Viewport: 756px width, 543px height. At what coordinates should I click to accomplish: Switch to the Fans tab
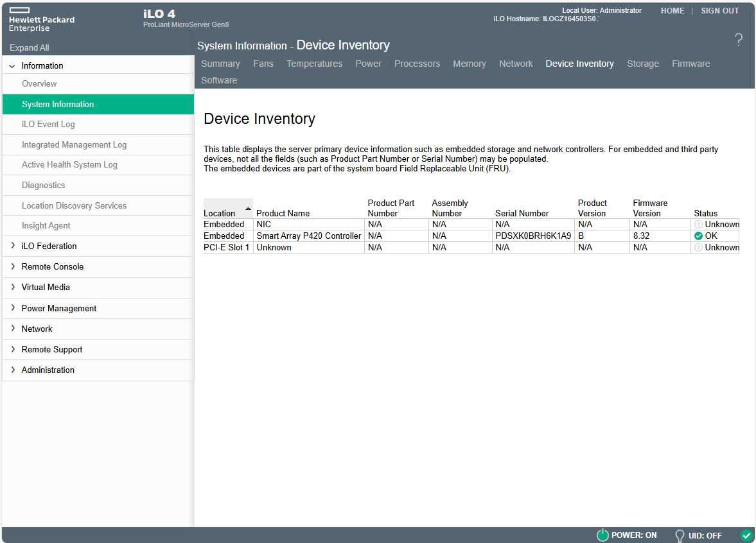(263, 64)
